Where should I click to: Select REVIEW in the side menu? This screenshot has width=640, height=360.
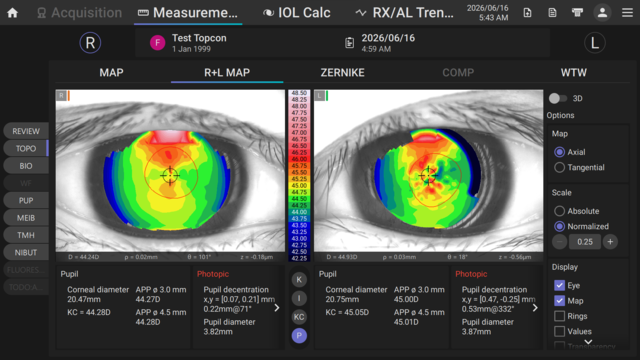(26, 131)
